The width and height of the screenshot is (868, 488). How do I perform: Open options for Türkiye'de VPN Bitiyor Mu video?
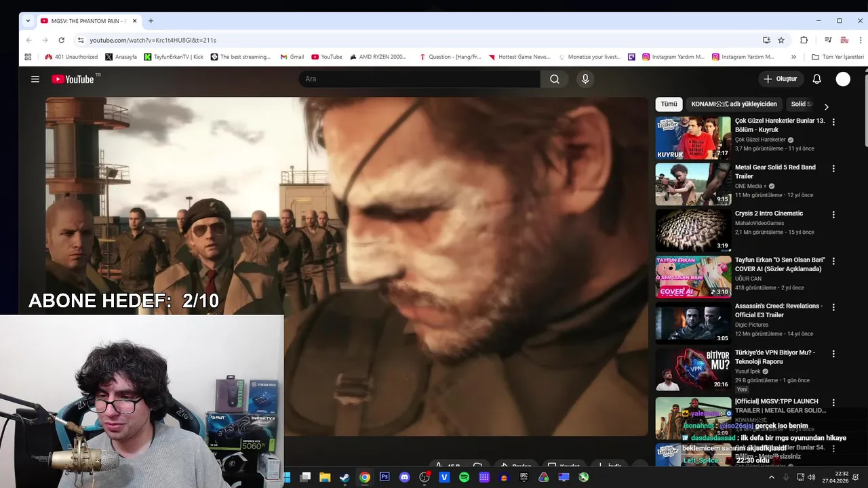pos(833,354)
